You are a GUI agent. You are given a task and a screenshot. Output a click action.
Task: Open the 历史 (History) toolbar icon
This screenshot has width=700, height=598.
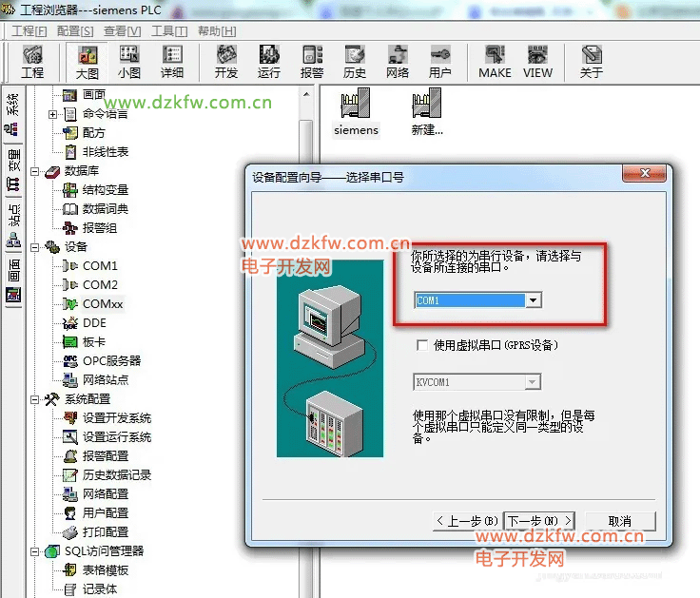coord(355,62)
